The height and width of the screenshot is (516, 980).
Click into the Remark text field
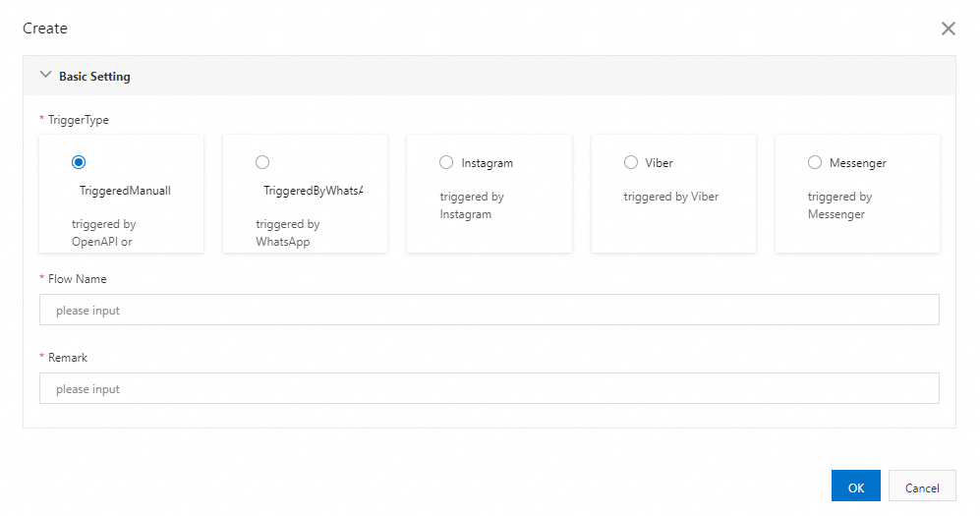(489, 388)
